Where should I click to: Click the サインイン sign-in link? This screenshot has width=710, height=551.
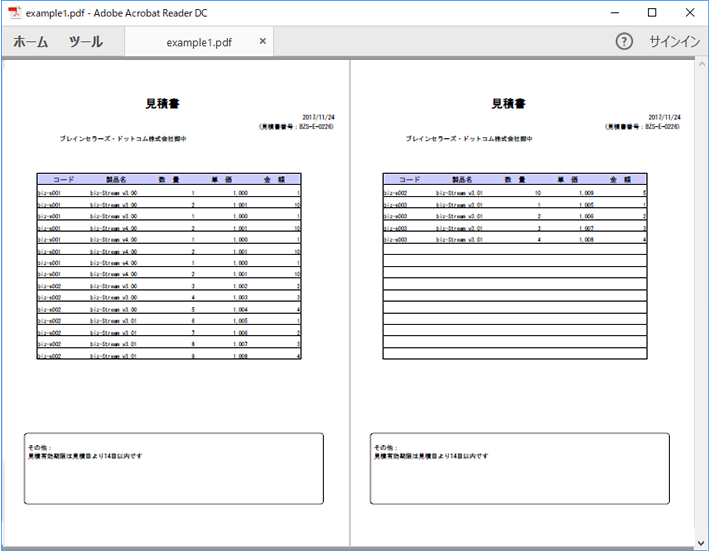(x=674, y=42)
